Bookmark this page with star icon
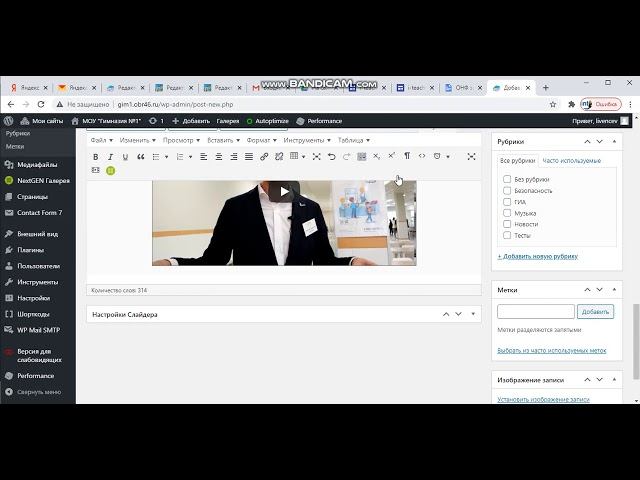Viewport: 640px width, 480px height. pyautogui.click(x=553, y=104)
